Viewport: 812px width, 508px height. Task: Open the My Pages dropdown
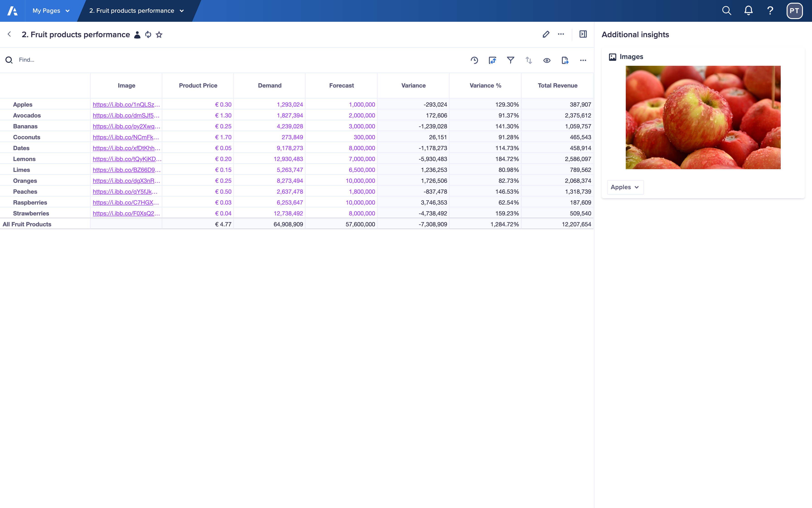click(x=51, y=11)
